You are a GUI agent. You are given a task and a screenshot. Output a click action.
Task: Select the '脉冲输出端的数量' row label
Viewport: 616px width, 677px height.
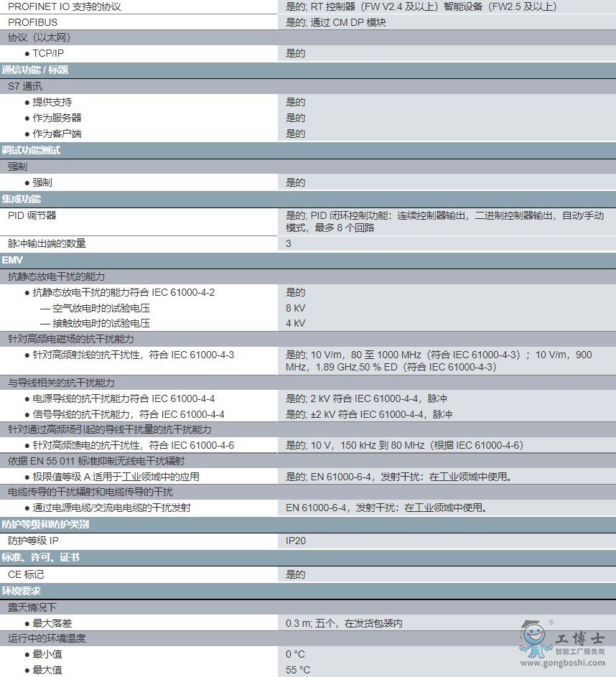tap(47, 243)
